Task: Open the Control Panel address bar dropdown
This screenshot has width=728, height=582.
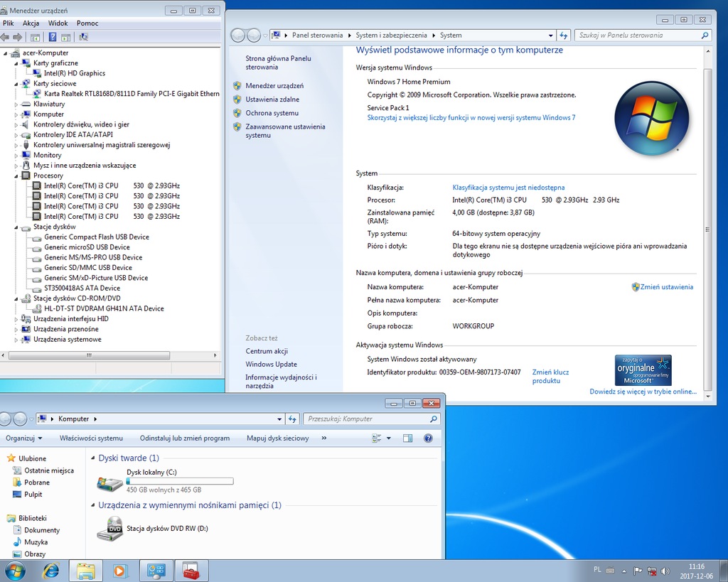Action: (x=551, y=36)
